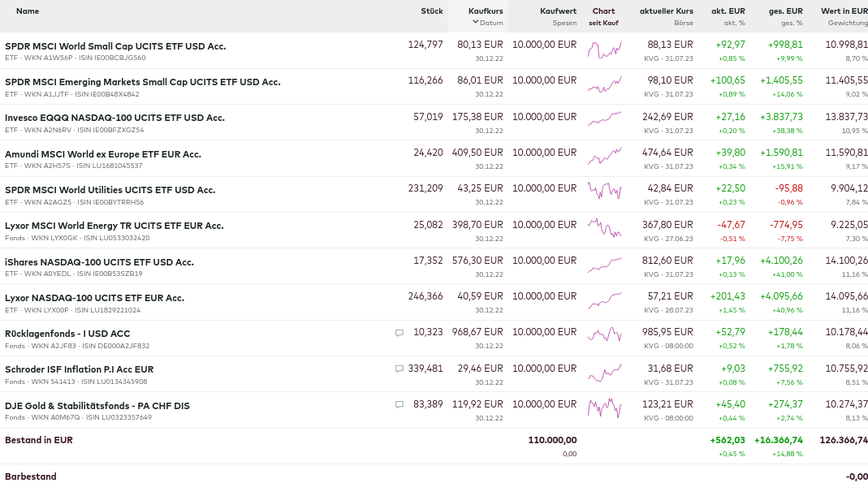Open chart thumbnail for SPDR Emerging Markets Small Cap
Viewport: 868px width, 483px height.
pyautogui.click(x=604, y=86)
